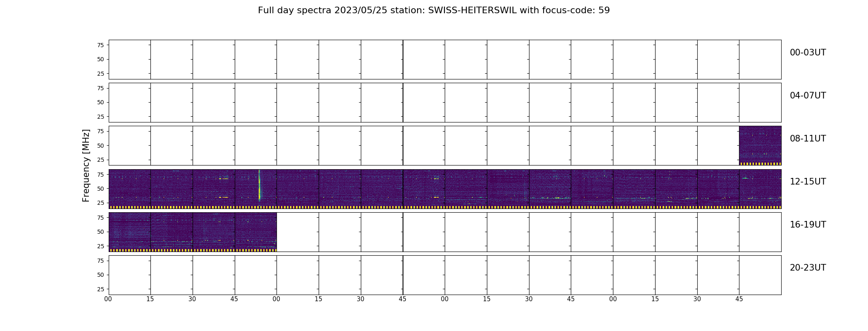Click the 25 tick of 20-23UT row
Screen dimensions: 868x331
click(x=100, y=289)
